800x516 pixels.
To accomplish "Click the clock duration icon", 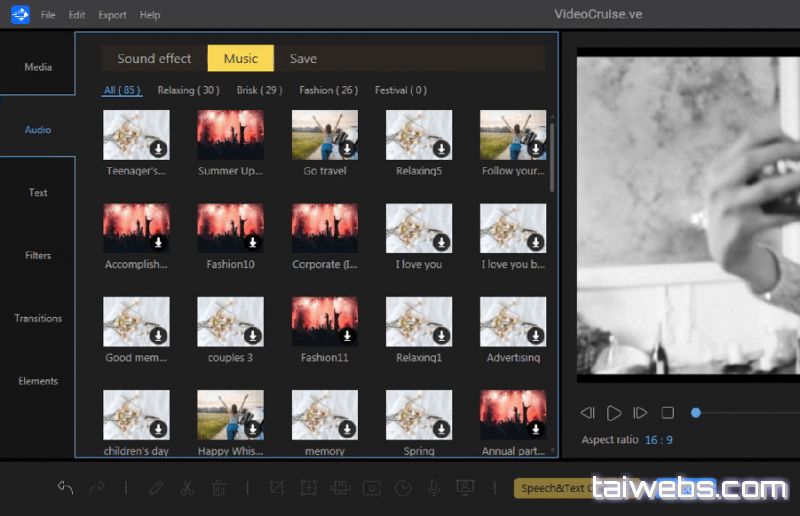I will [402, 488].
